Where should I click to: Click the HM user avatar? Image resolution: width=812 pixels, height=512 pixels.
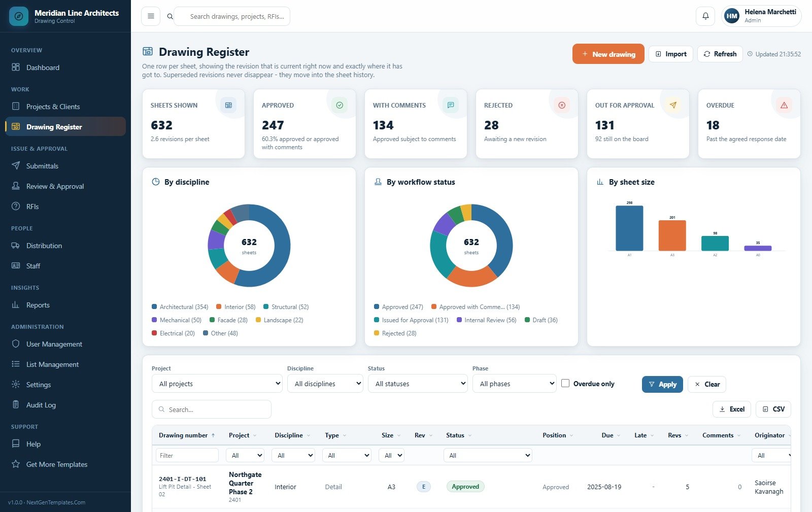(732, 16)
